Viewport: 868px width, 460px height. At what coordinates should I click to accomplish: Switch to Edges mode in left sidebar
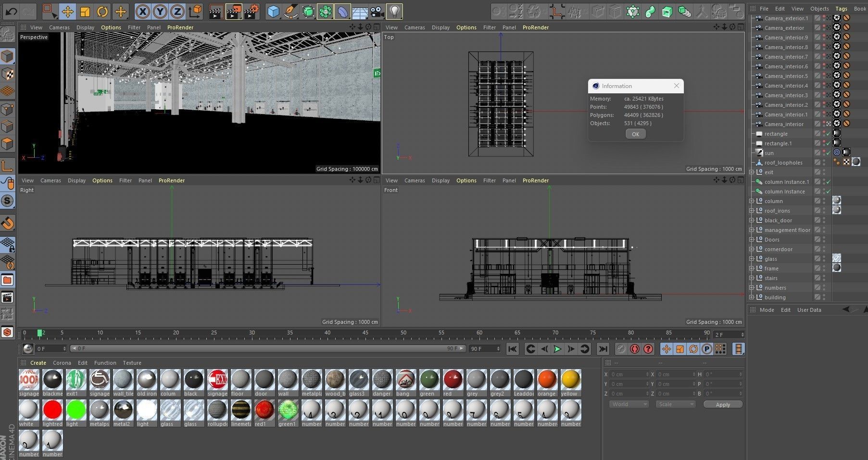tap(7, 127)
